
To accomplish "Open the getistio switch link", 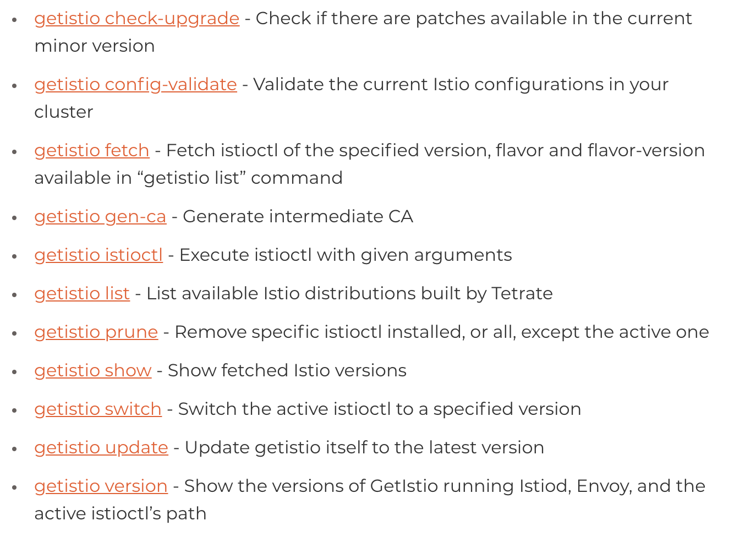I will (98, 409).
